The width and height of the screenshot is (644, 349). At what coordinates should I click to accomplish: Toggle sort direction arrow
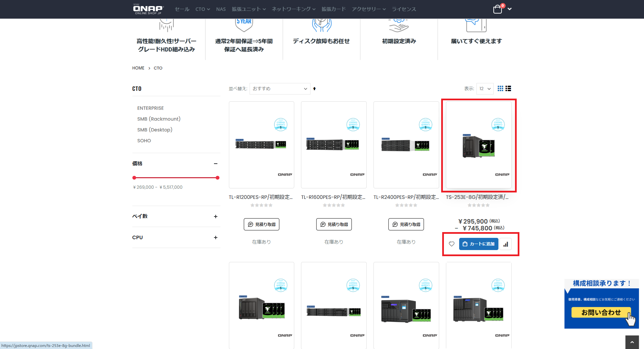314,89
